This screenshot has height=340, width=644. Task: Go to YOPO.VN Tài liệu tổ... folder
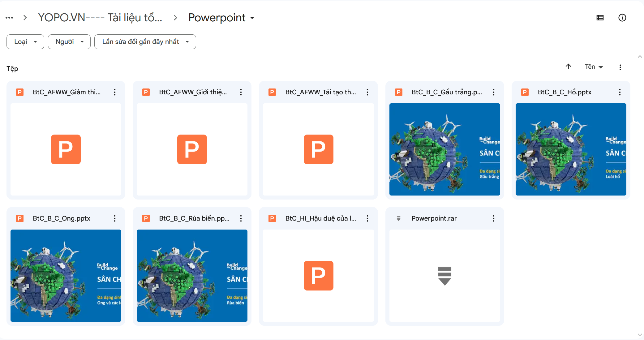100,18
